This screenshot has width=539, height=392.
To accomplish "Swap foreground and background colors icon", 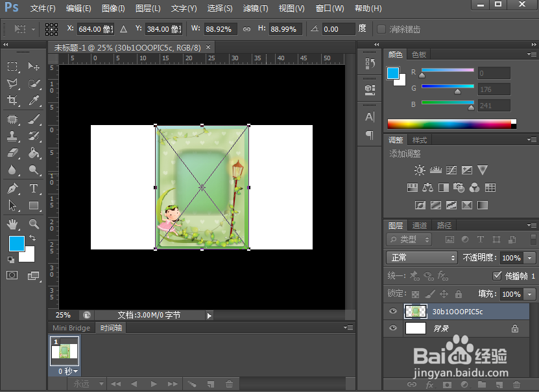I will coord(32,238).
